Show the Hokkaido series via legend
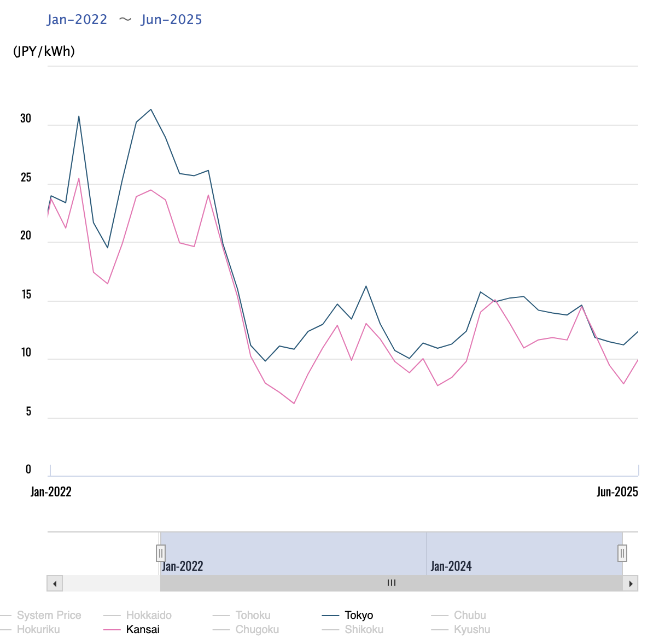This screenshot has width=665, height=644. pos(148,615)
